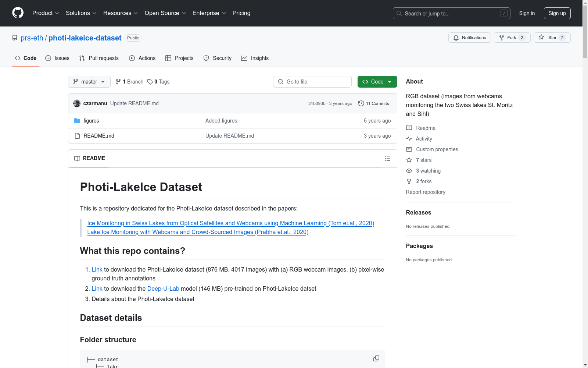Open the Packages heading link

(419, 246)
